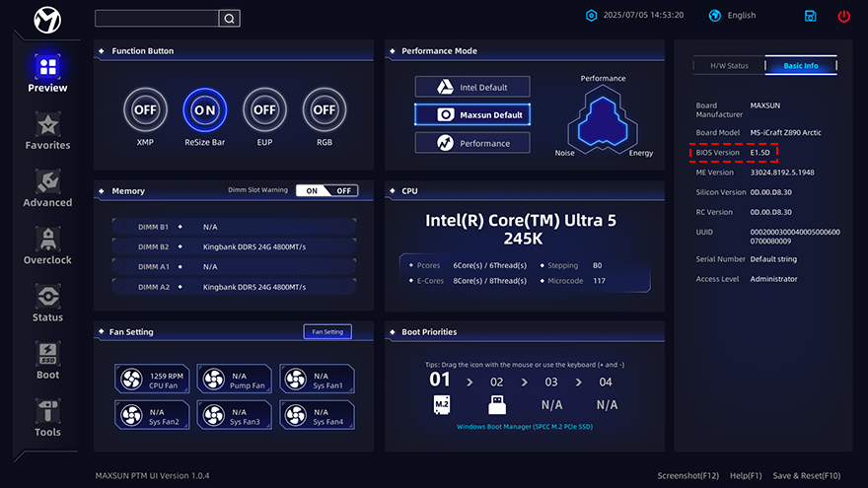Image resolution: width=868 pixels, height=488 pixels.
Task: Select the Sys Fan3 tile
Action: [x=234, y=415]
